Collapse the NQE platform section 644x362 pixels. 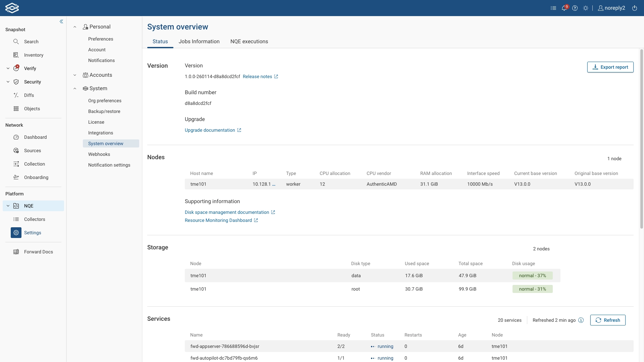8,206
